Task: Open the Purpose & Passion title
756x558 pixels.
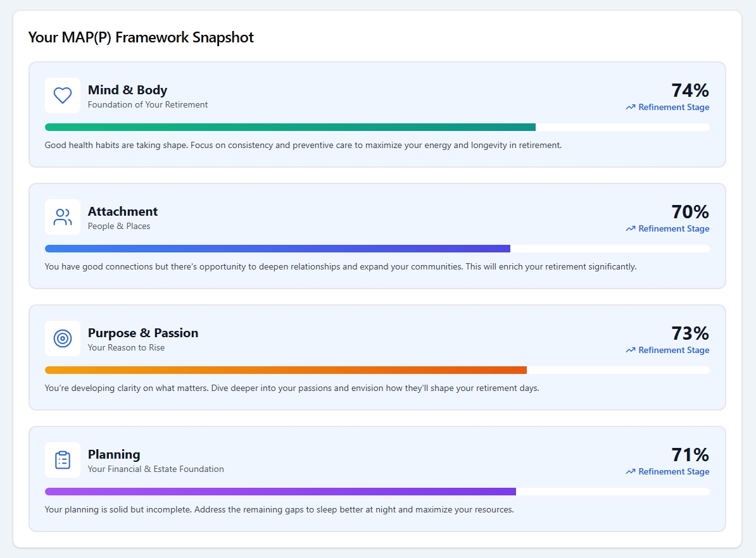Action: [x=143, y=333]
